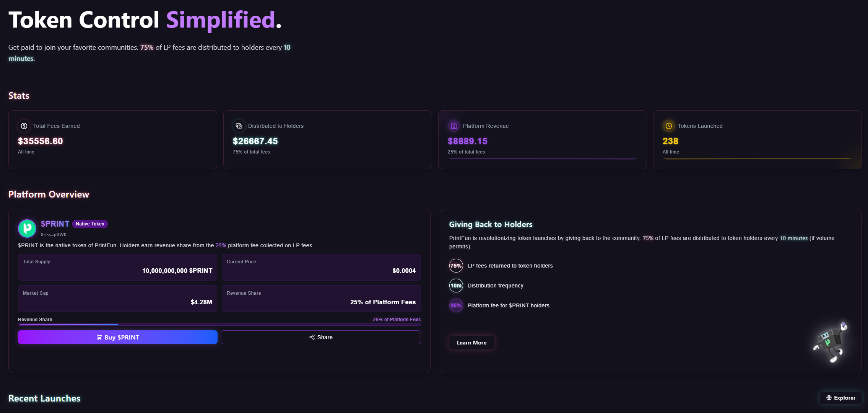Viewport: 868px width, 413px height.
Task: Click the Platform Revenue bank icon
Action: pyautogui.click(x=454, y=126)
